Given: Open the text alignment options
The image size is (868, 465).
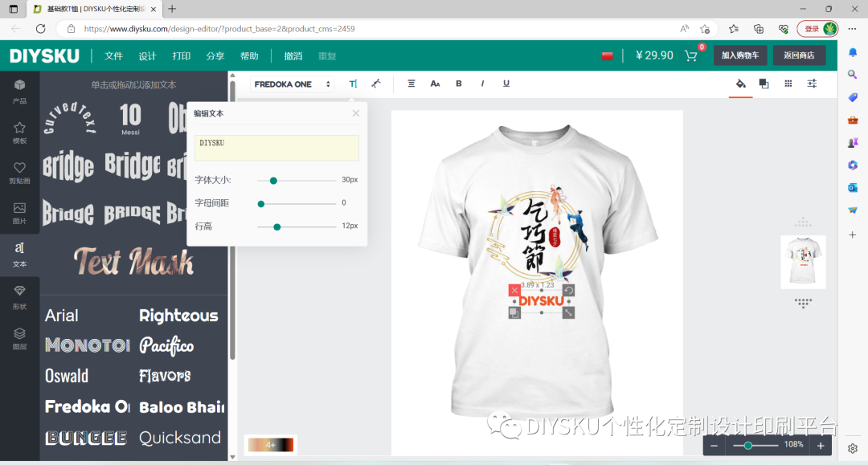Looking at the screenshot, I should (411, 84).
